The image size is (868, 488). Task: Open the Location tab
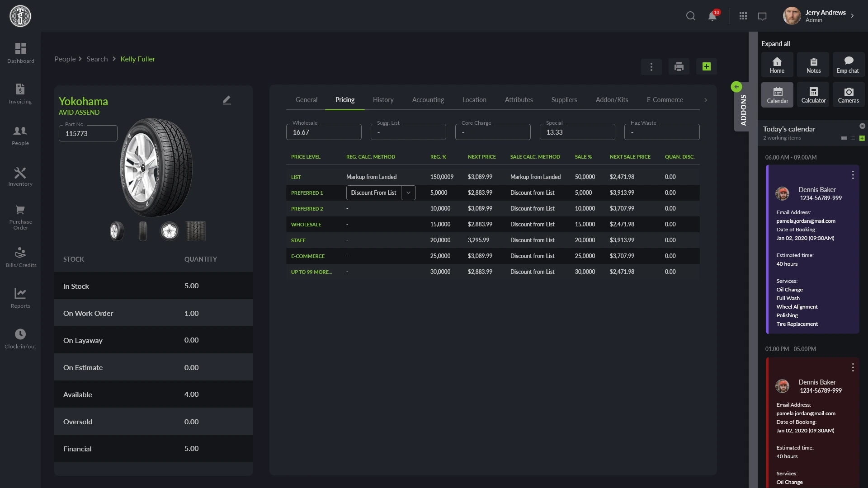pyautogui.click(x=474, y=100)
